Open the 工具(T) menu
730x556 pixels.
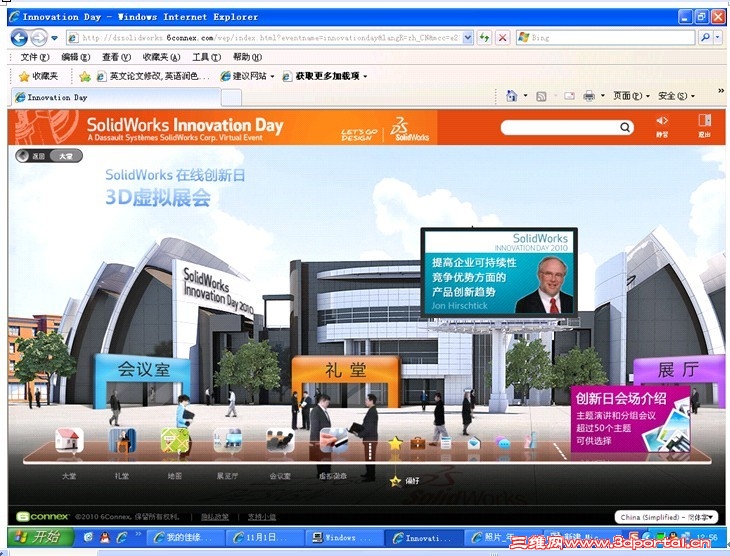pyautogui.click(x=206, y=57)
